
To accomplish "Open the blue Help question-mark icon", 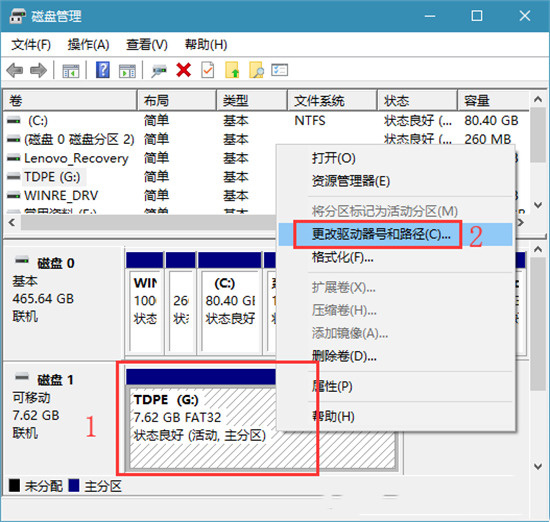I will (103, 70).
